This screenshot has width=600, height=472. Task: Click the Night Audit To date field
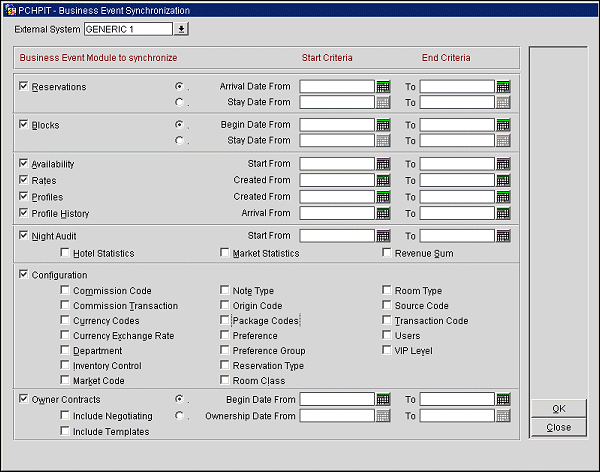coord(457,236)
